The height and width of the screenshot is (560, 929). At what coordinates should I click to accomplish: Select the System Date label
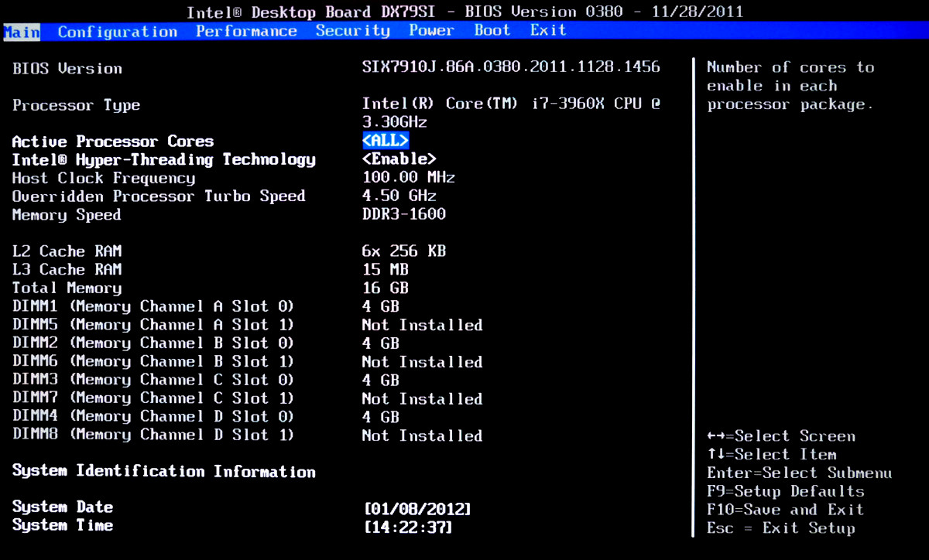point(63,507)
